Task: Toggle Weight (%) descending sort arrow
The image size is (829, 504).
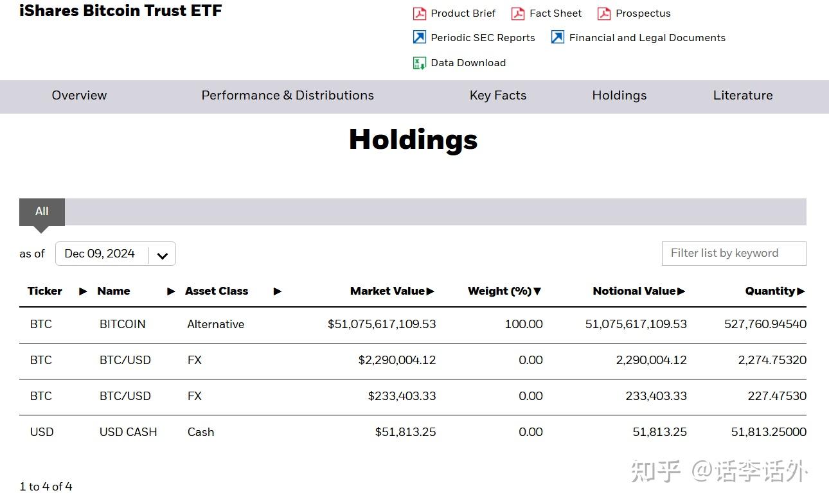Action: tap(537, 291)
